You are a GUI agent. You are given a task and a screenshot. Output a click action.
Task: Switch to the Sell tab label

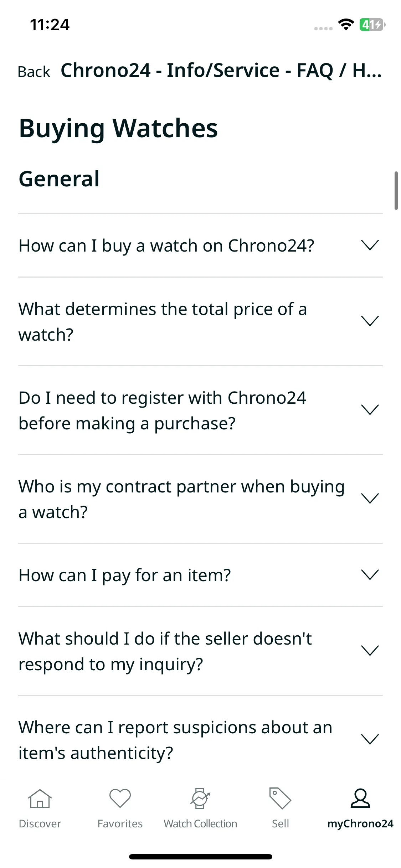coord(280,823)
